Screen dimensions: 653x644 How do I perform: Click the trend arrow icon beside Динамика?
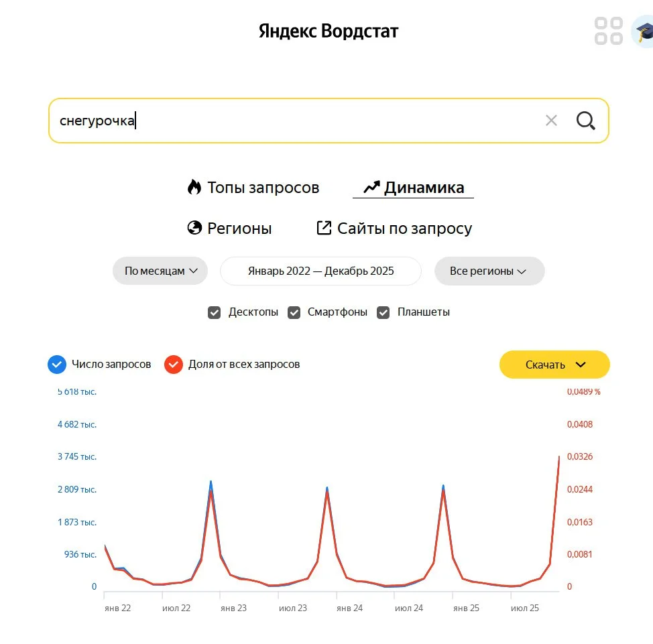pyautogui.click(x=371, y=188)
